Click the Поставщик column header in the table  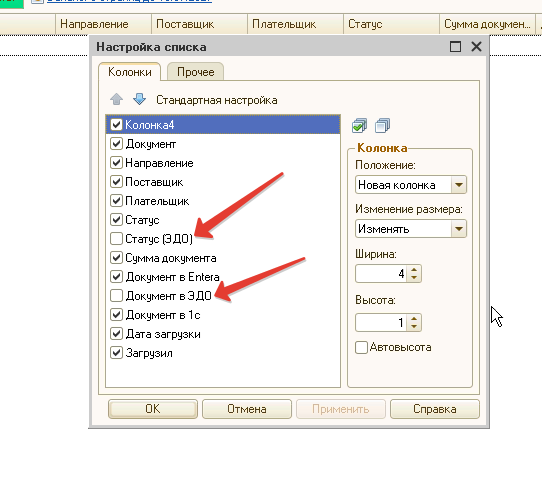point(199,24)
